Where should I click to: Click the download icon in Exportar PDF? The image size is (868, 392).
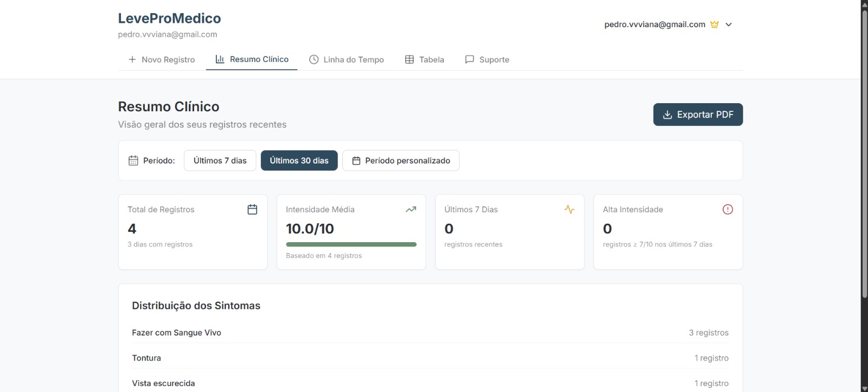tap(667, 115)
